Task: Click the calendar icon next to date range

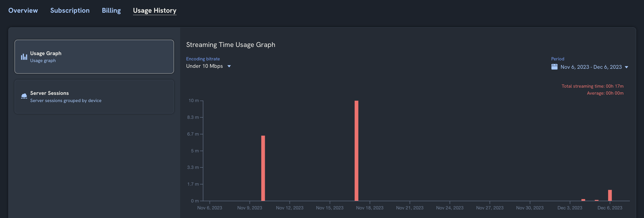Action: click(554, 67)
